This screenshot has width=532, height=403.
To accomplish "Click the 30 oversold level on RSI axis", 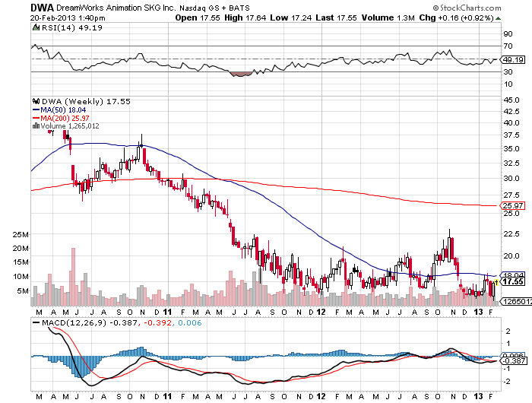I will point(508,72).
